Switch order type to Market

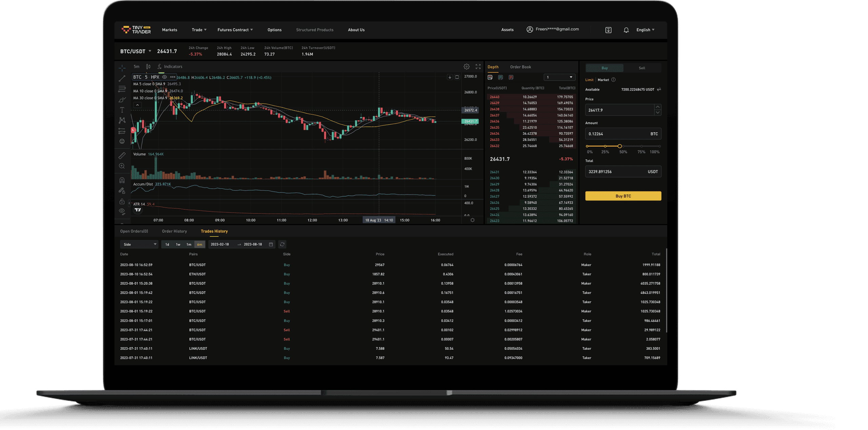pos(603,80)
